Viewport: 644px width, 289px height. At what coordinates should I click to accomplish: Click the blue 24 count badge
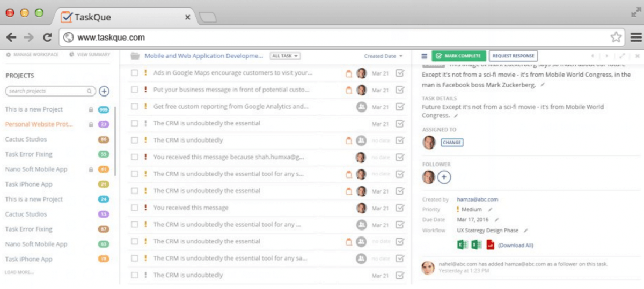click(104, 199)
